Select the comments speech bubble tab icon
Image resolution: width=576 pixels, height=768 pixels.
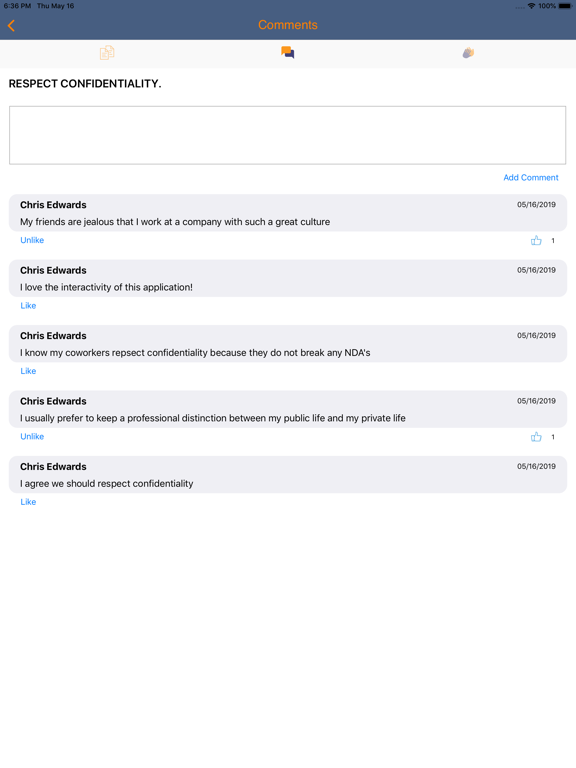288,52
